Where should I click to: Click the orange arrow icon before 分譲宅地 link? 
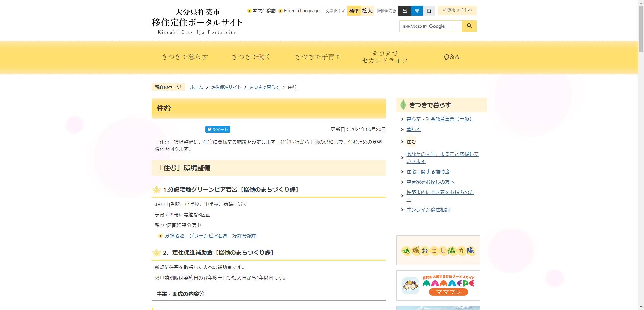coord(160,236)
